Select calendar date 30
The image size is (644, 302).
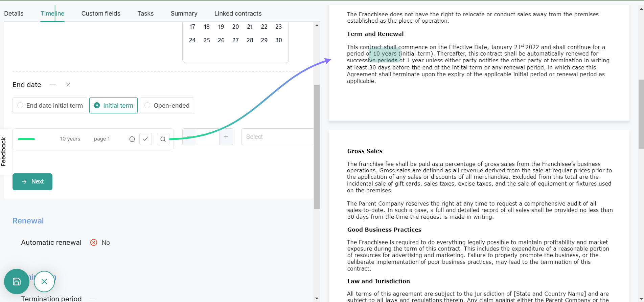tap(278, 40)
